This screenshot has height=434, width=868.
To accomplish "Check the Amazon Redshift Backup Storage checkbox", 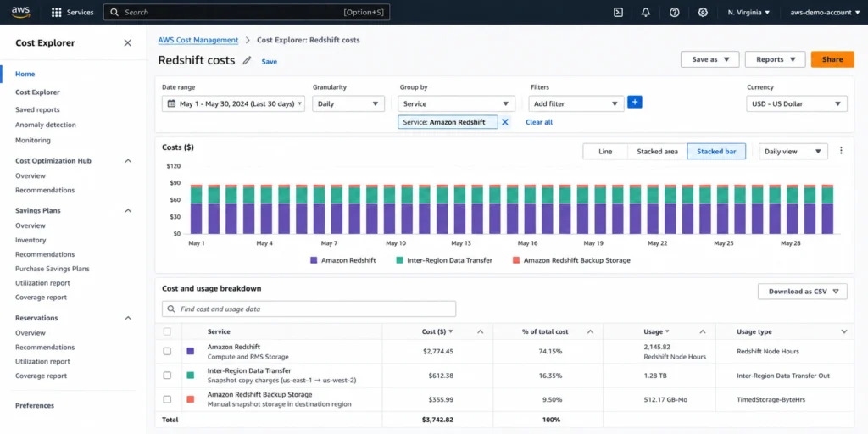I will pos(167,399).
